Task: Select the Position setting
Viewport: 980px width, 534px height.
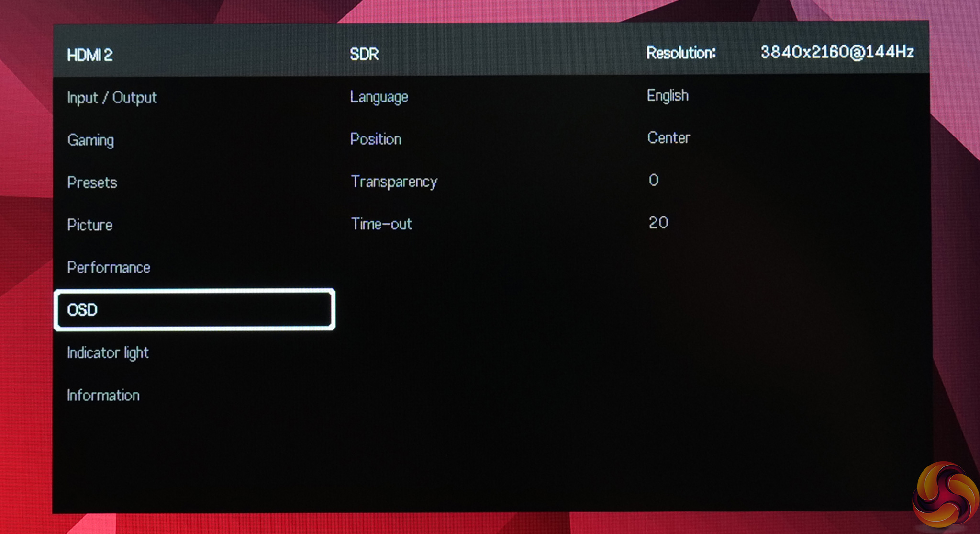Action: 376,139
